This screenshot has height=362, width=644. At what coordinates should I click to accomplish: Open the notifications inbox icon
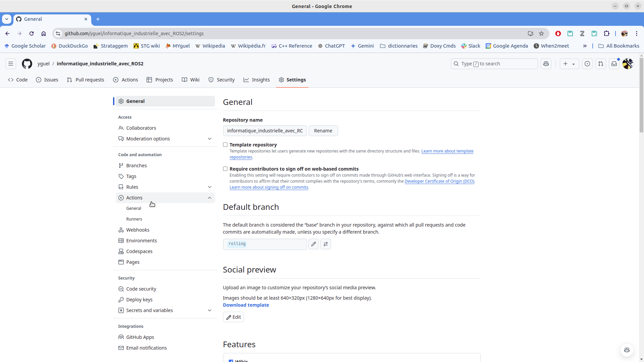coord(614,64)
